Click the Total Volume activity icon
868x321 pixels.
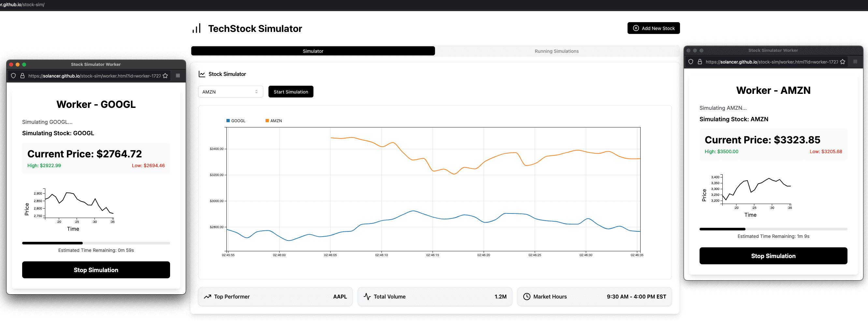[367, 296]
